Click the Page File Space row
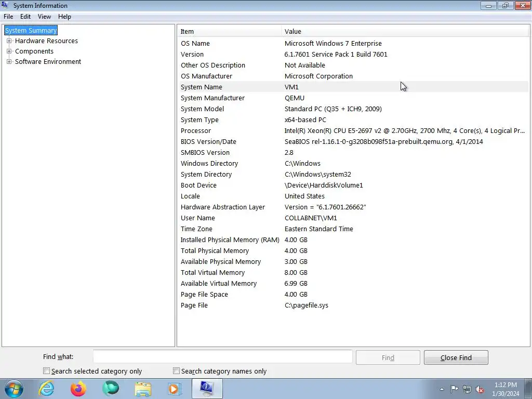The image size is (532, 399). [353, 294]
